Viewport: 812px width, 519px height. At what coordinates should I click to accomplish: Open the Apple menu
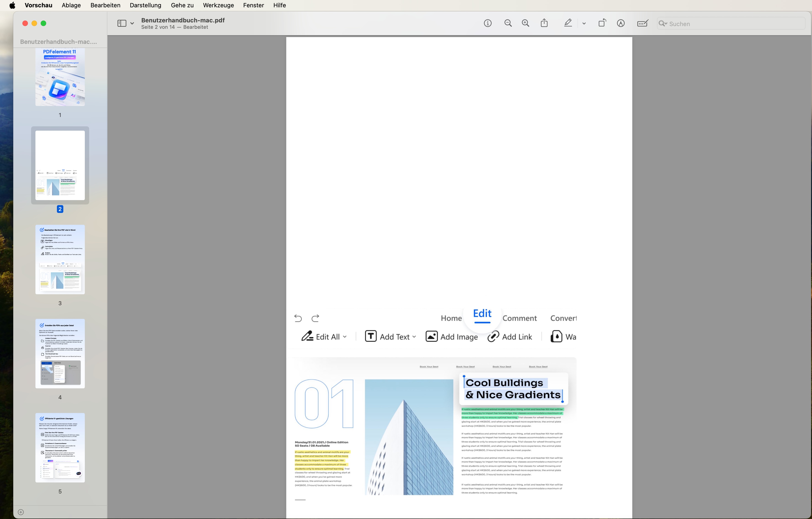[12, 5]
